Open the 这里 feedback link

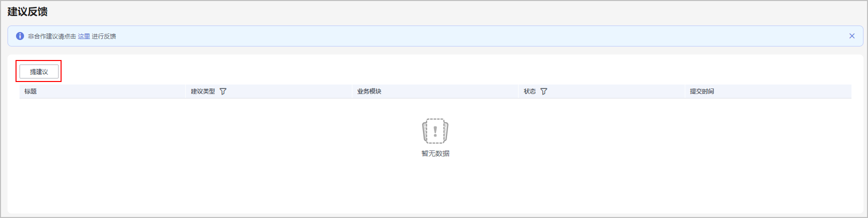coord(84,36)
